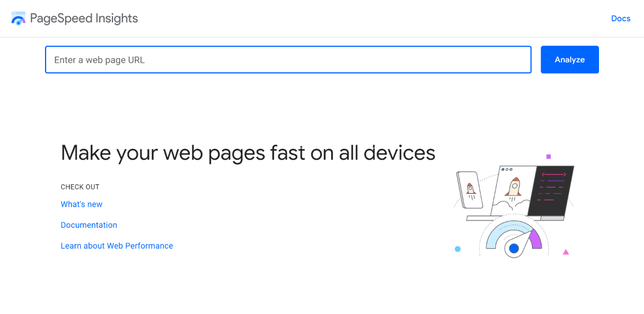Click the 'Make your web pages fast' heading
644x314 pixels.
248,153
